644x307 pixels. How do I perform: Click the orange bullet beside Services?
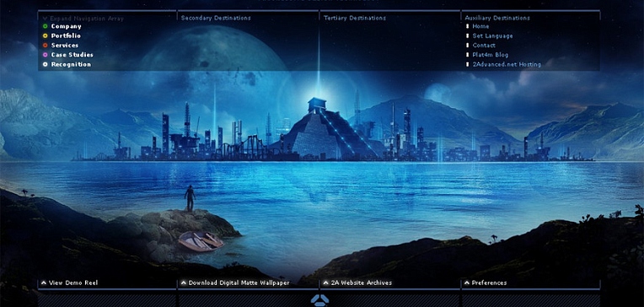(46, 46)
